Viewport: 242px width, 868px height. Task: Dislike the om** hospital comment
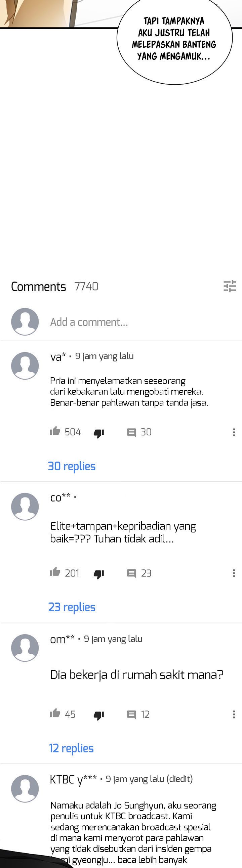tap(99, 715)
